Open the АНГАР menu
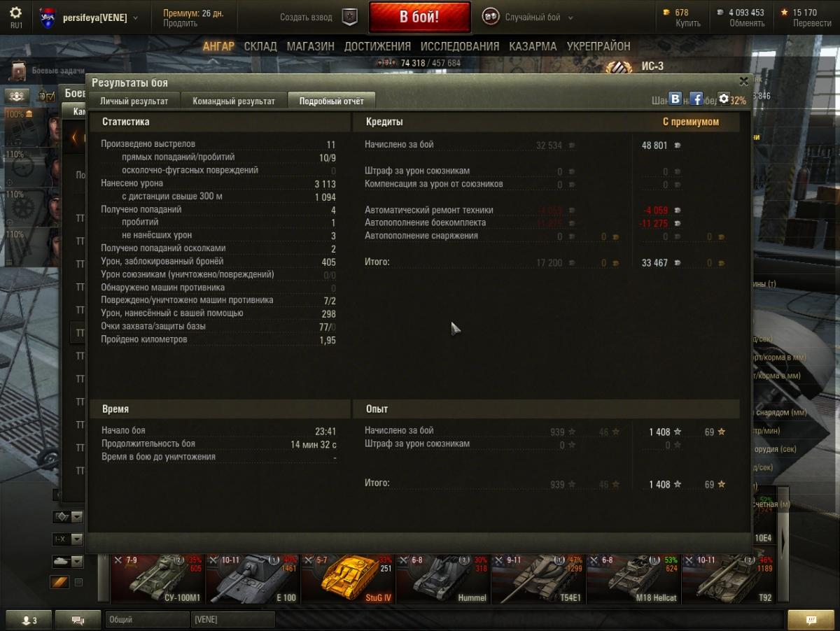 218,46
